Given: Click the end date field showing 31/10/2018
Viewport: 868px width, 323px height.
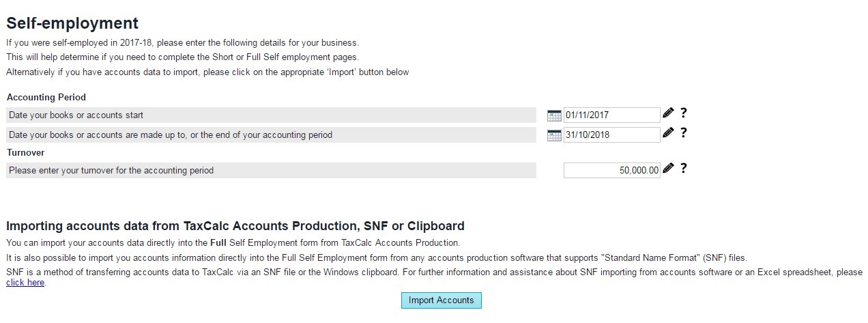Looking at the screenshot, I should pos(611,135).
